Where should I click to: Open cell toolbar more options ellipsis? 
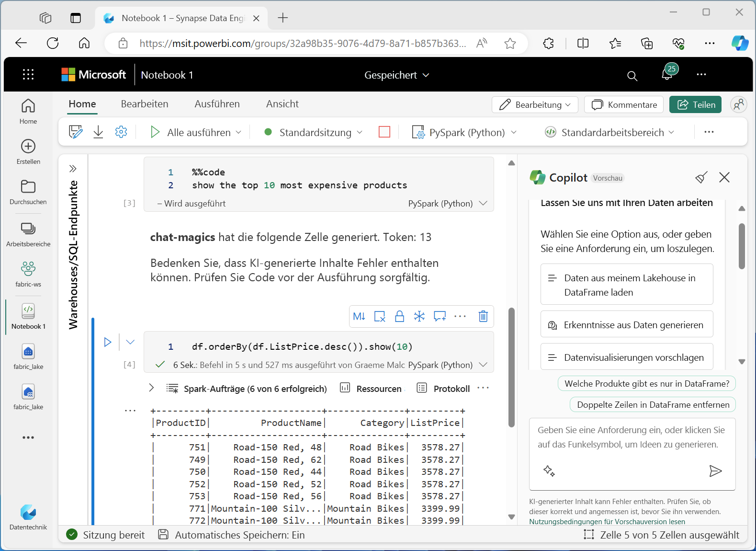460,316
